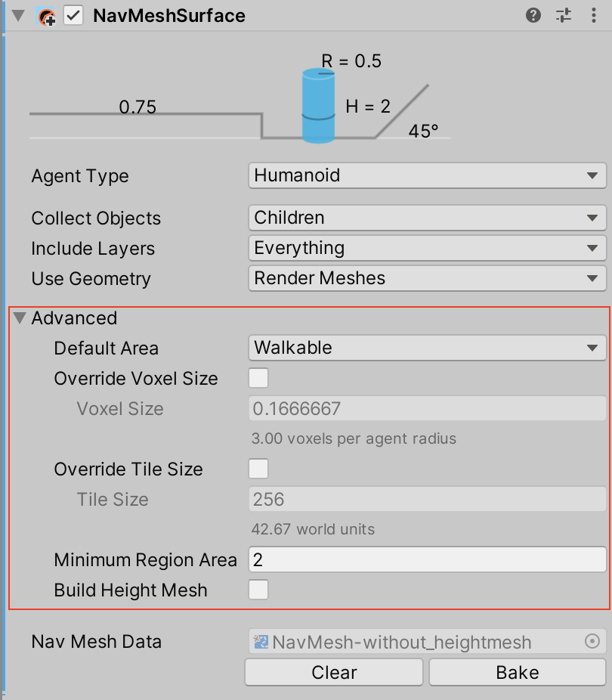This screenshot has width=612, height=700.
Task: Click the Clear button
Action: [x=334, y=672]
